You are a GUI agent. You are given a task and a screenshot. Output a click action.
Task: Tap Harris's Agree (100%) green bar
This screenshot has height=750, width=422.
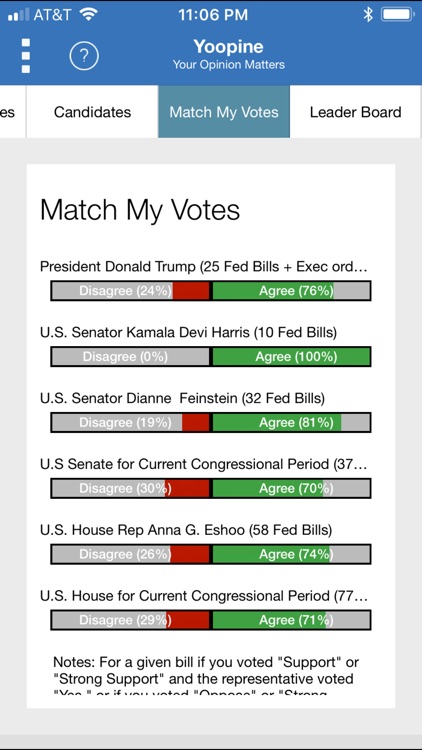coord(291,357)
